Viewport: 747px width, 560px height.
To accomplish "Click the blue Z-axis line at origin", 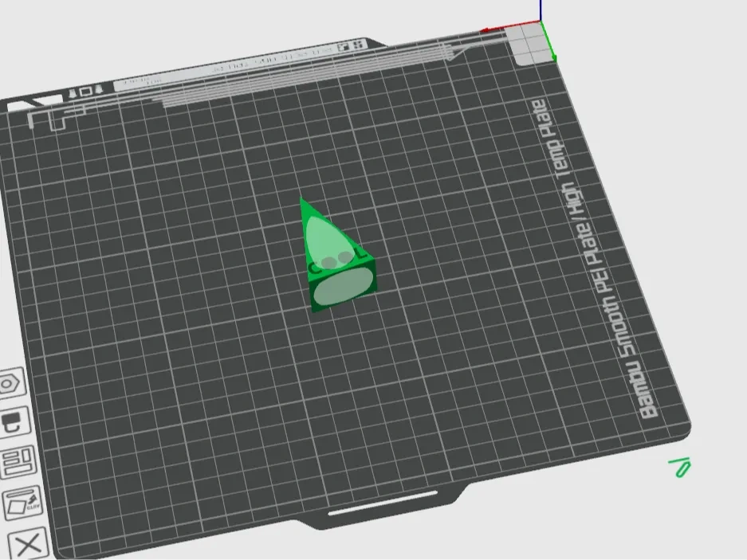I will pos(541,10).
